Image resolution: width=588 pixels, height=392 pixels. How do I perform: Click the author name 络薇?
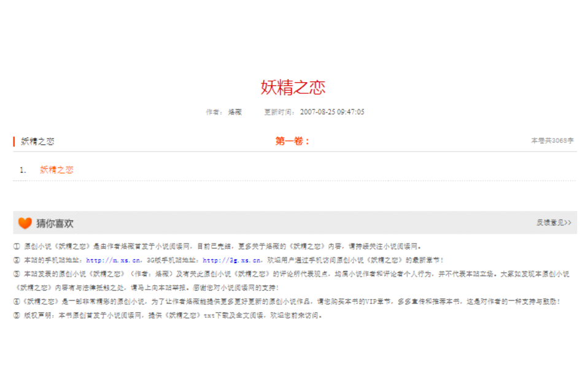pyautogui.click(x=235, y=112)
